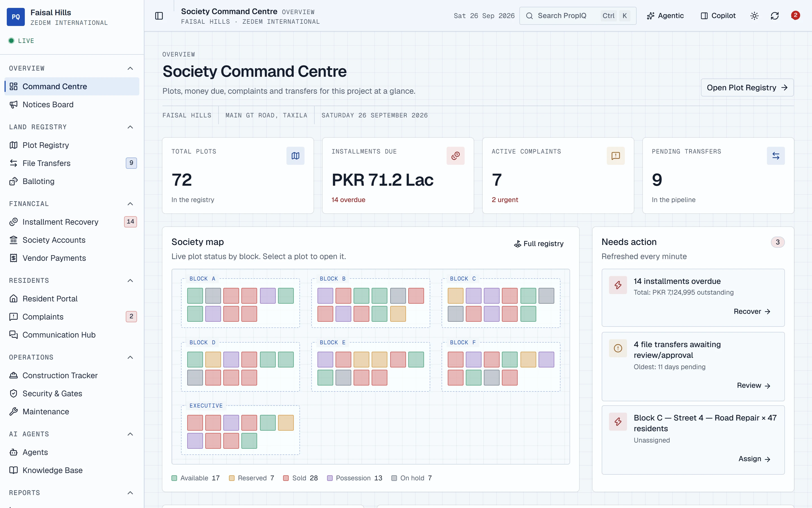Click the Reserved 7 legend entry
The height and width of the screenshot is (508, 812).
tap(251, 478)
